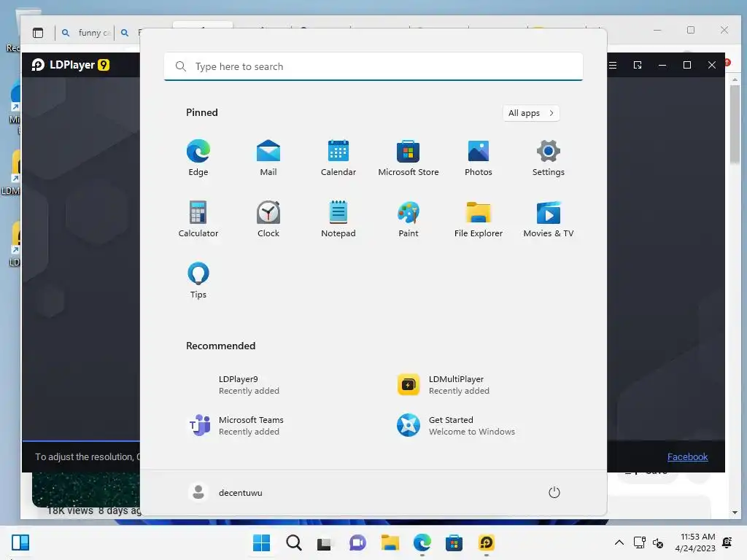
Task: Open Widgets button on taskbar
Action: click(x=20, y=542)
